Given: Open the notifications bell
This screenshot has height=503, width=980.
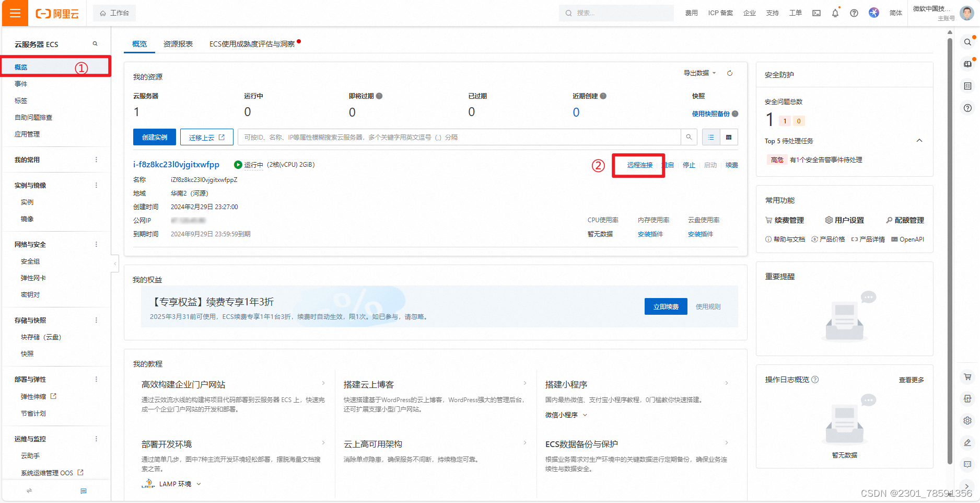Looking at the screenshot, I should (835, 13).
